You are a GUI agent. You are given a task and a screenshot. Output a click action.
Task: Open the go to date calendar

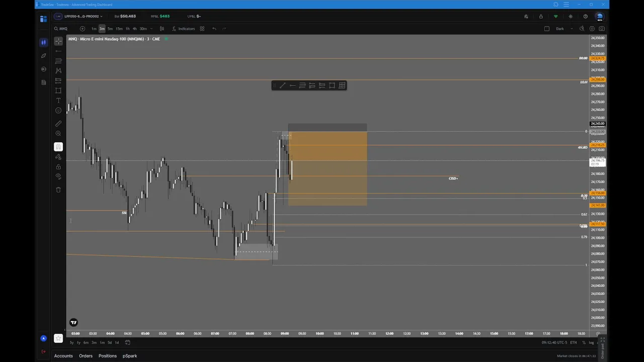pyautogui.click(x=128, y=342)
